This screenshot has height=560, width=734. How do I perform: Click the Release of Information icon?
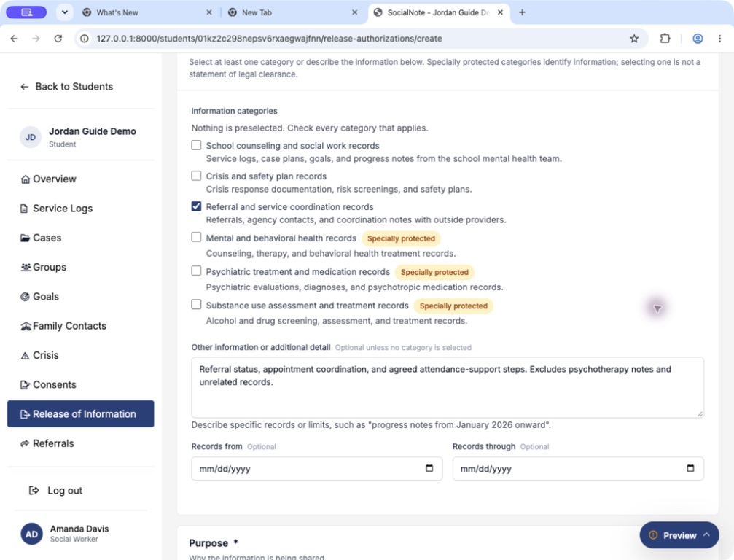coord(25,414)
